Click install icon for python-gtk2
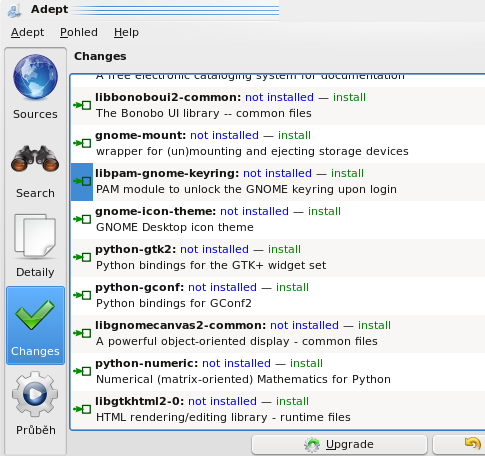Viewport: 485px width, 456px height. coord(82,257)
